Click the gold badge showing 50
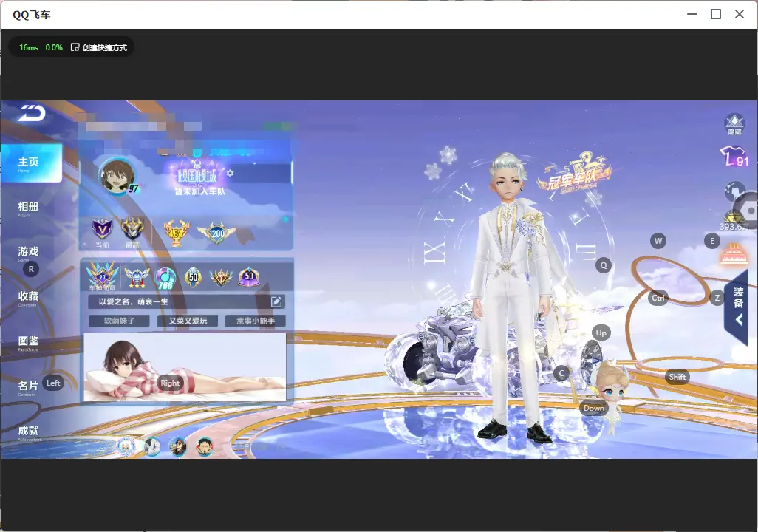 coord(193,277)
